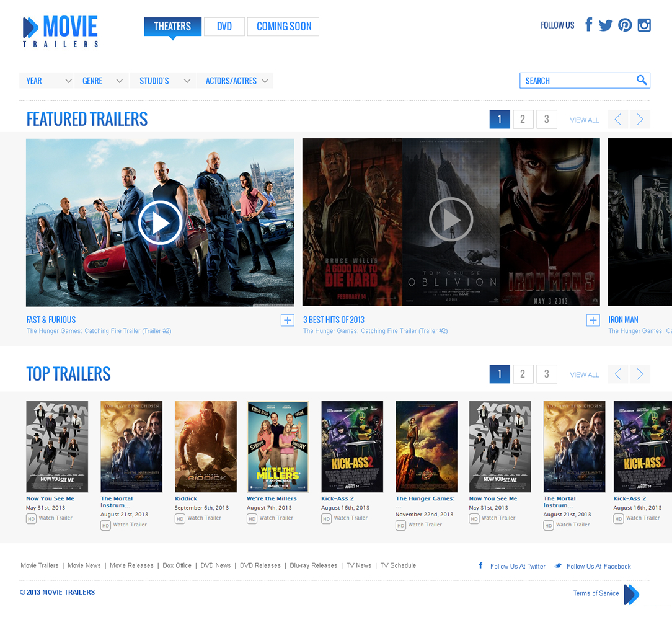The image size is (672, 620).
Task: Click the plus icon next to 3 Best Hits of 2013
Action: click(x=593, y=321)
